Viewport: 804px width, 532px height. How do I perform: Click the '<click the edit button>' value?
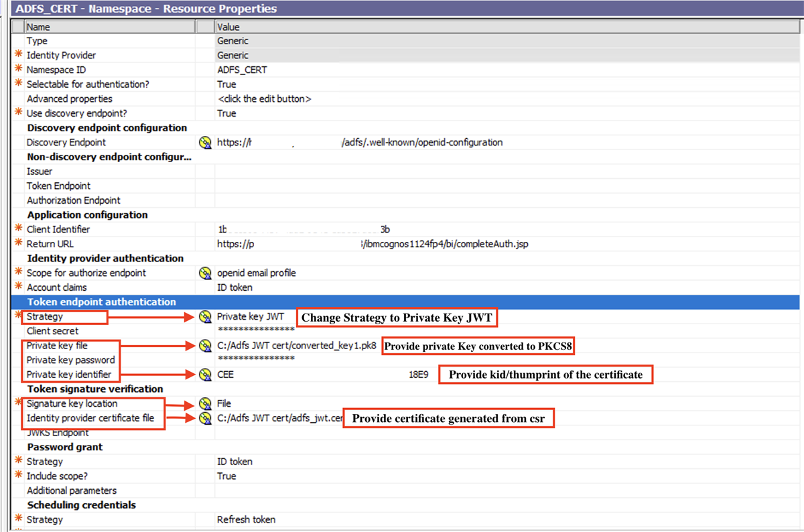pyautogui.click(x=264, y=99)
